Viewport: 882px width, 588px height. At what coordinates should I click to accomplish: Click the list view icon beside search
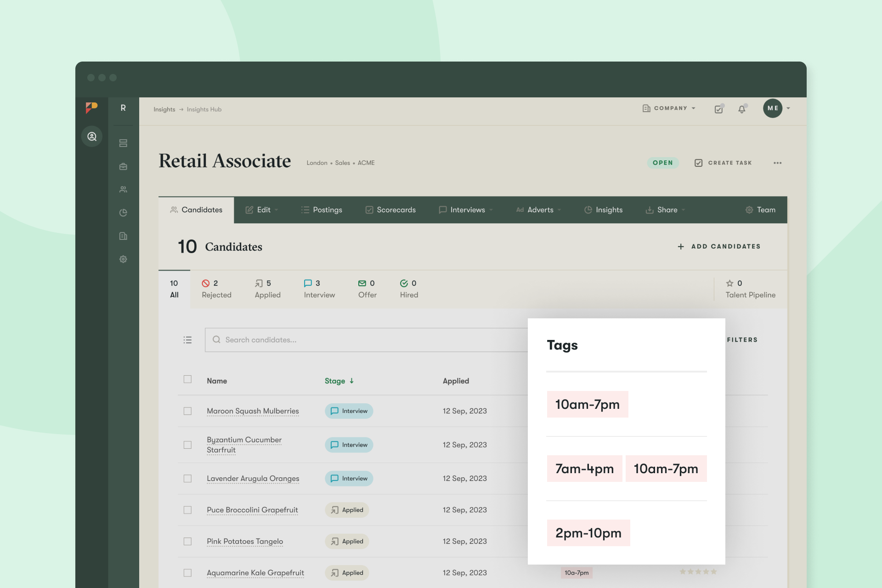pos(187,340)
